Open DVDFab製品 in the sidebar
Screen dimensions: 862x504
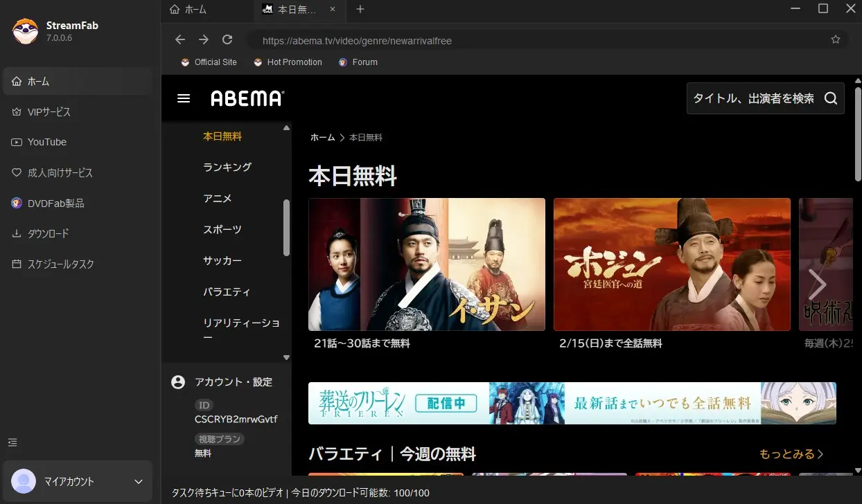coord(77,203)
